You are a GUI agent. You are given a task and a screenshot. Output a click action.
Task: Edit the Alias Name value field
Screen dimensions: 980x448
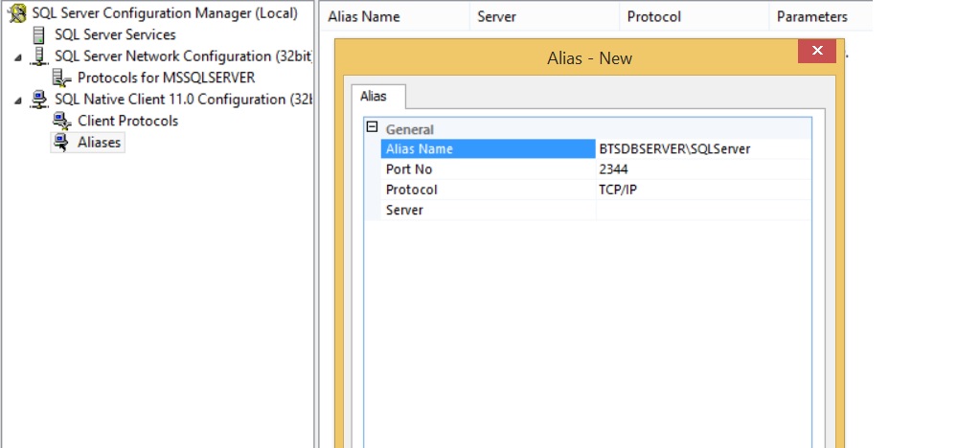coord(704,149)
